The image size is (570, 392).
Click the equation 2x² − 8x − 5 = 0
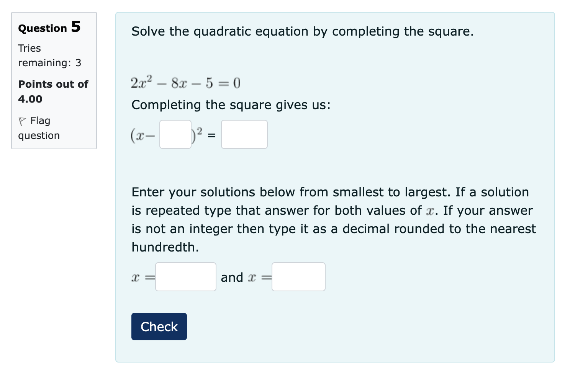pos(185,82)
